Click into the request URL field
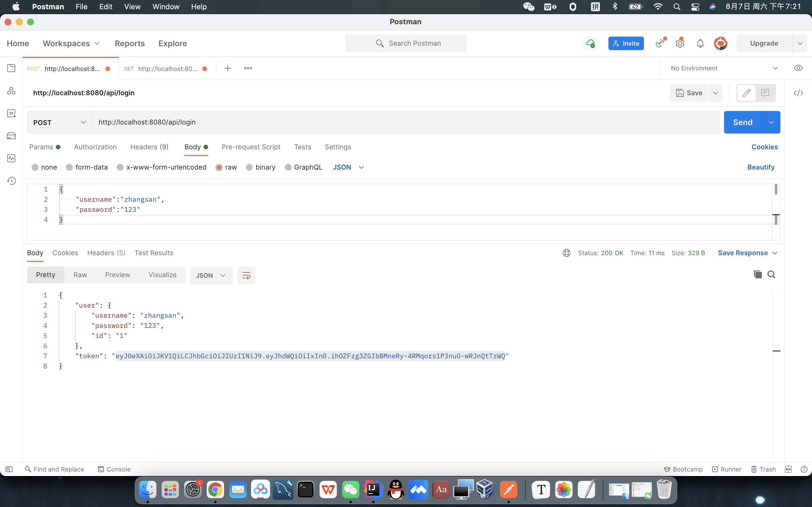 point(403,123)
